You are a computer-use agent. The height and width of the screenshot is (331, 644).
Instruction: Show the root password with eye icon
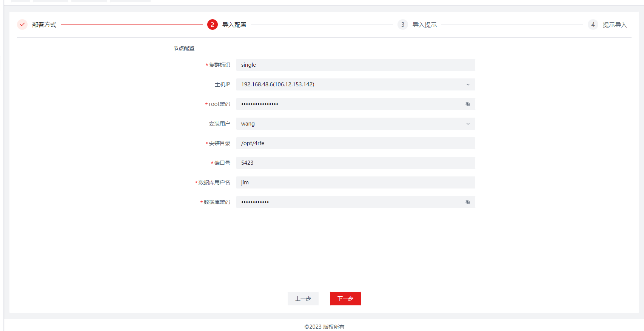click(x=468, y=104)
